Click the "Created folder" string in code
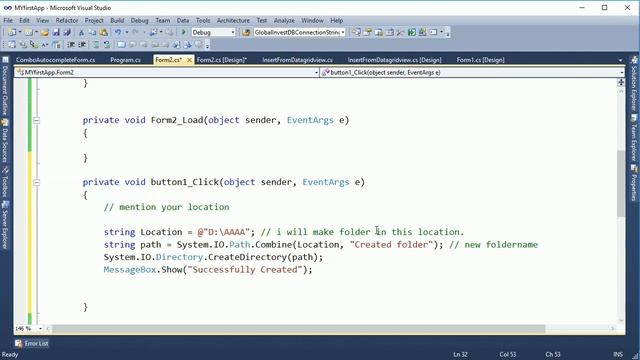Screen dimensions: 640x360 coord(391,244)
